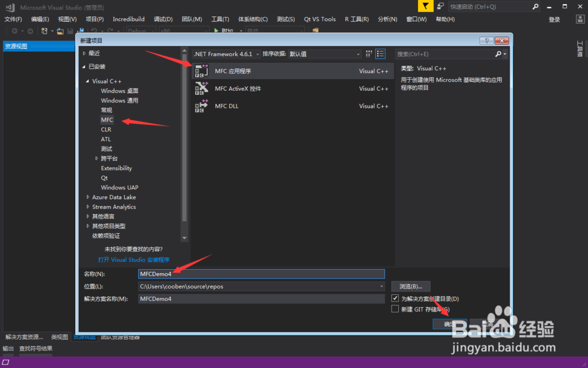
Task: Open the 查找符号结果 tab
Action: coord(36,349)
